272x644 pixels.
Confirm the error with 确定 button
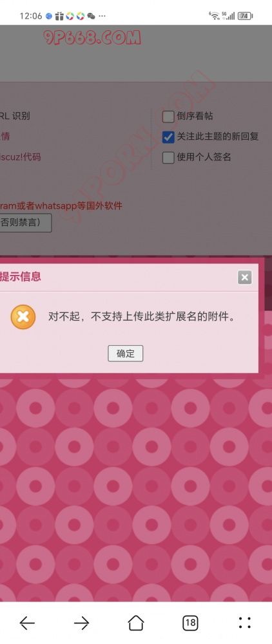[125, 353]
